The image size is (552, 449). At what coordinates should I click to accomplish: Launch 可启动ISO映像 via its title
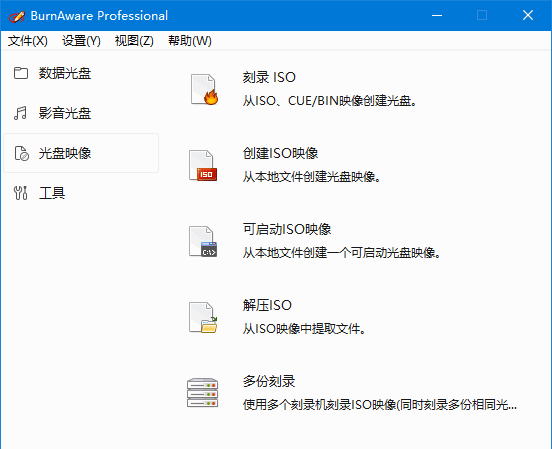click(287, 229)
